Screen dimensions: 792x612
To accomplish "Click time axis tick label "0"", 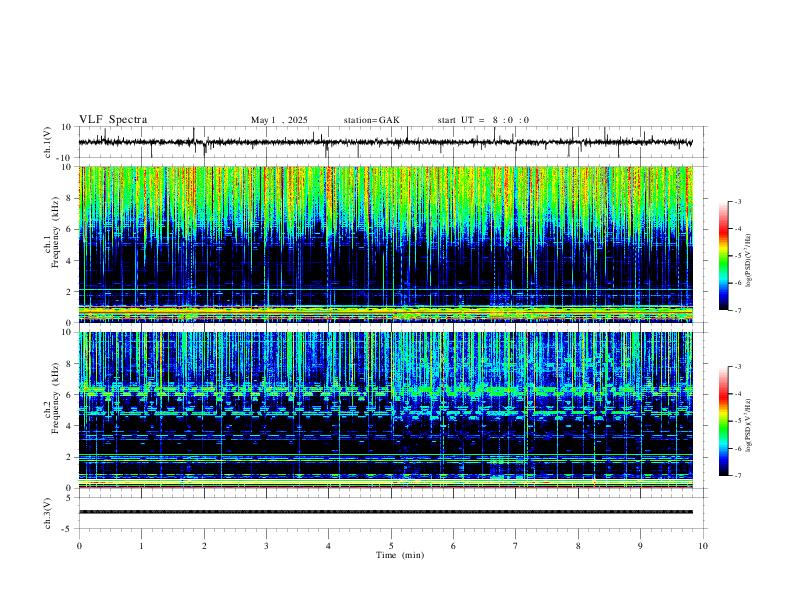I will pyautogui.click(x=79, y=546).
